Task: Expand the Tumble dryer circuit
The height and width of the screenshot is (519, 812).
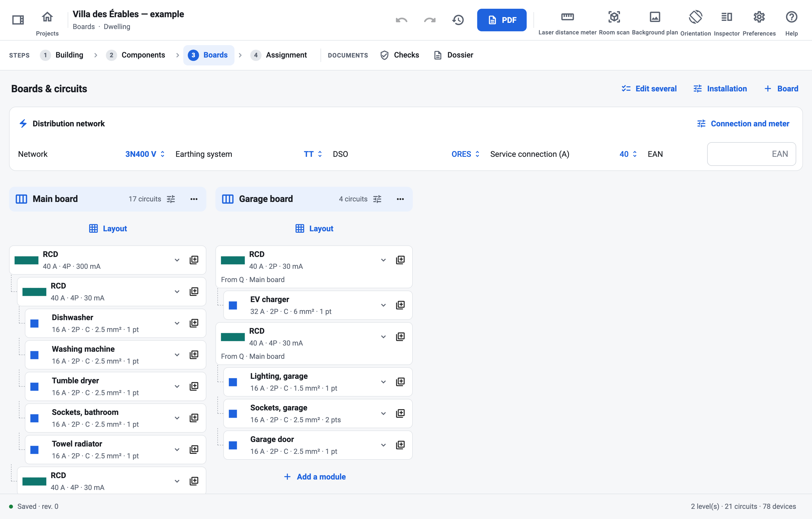Action: point(177,386)
